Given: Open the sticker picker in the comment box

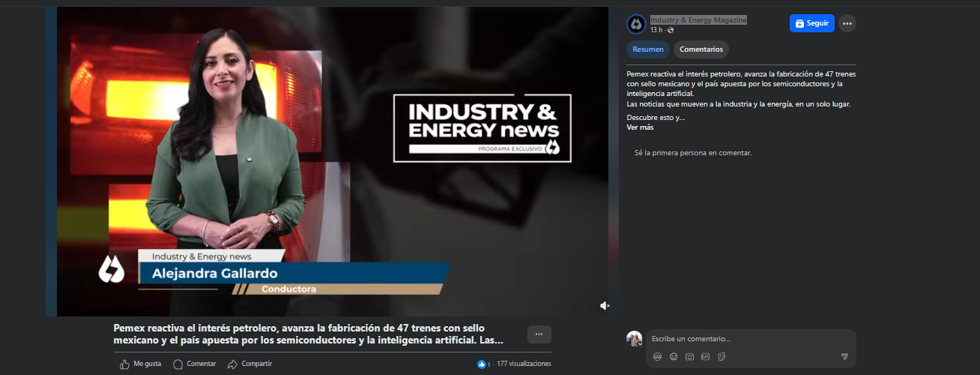Looking at the screenshot, I should click(722, 357).
